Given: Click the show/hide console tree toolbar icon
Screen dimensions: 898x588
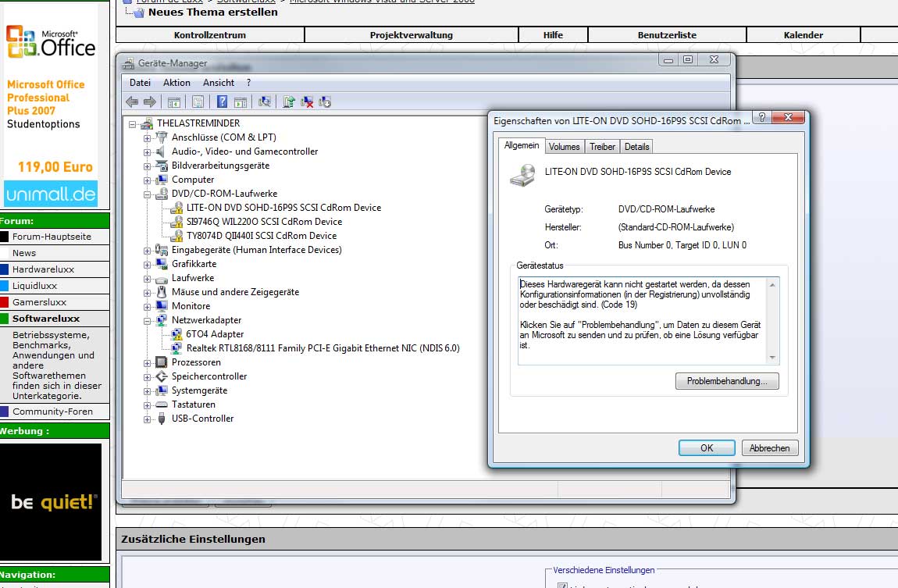Looking at the screenshot, I should coord(174,102).
